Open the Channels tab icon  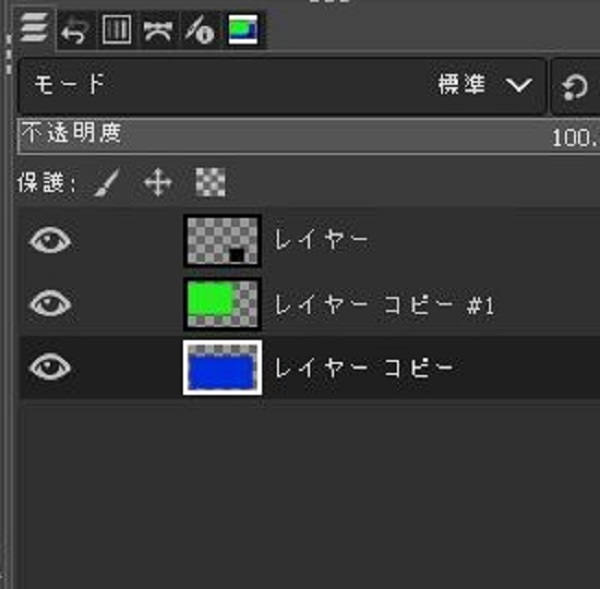117,29
